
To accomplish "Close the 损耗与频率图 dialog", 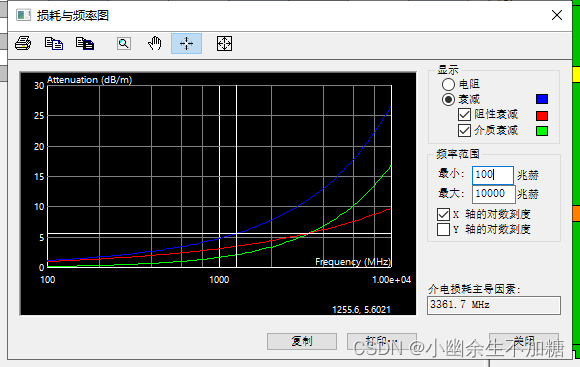I will pyautogui.click(x=557, y=15).
